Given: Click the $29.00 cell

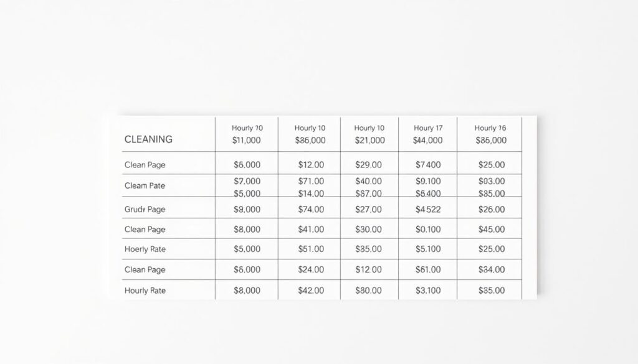Looking at the screenshot, I should point(368,165).
